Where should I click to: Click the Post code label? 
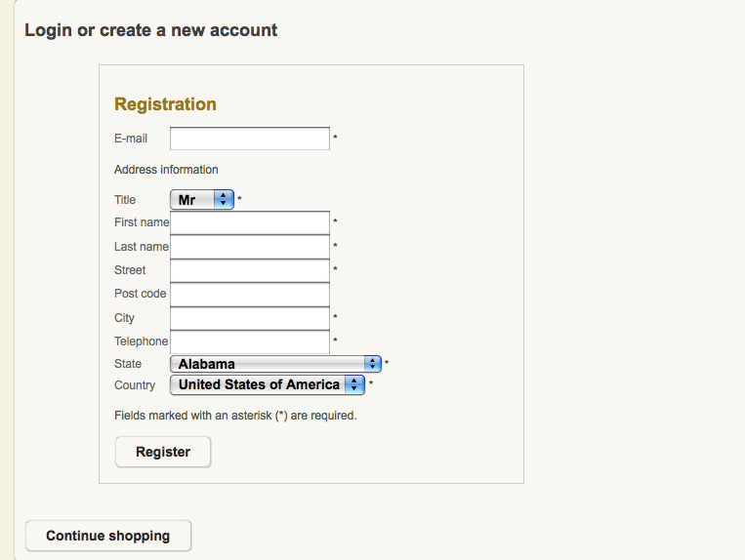pos(140,294)
